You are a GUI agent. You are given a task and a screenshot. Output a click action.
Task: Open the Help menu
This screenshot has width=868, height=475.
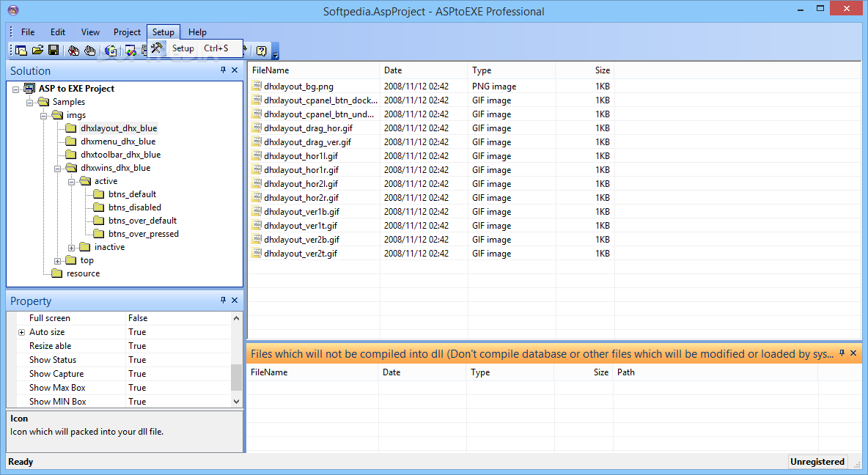coord(197,32)
